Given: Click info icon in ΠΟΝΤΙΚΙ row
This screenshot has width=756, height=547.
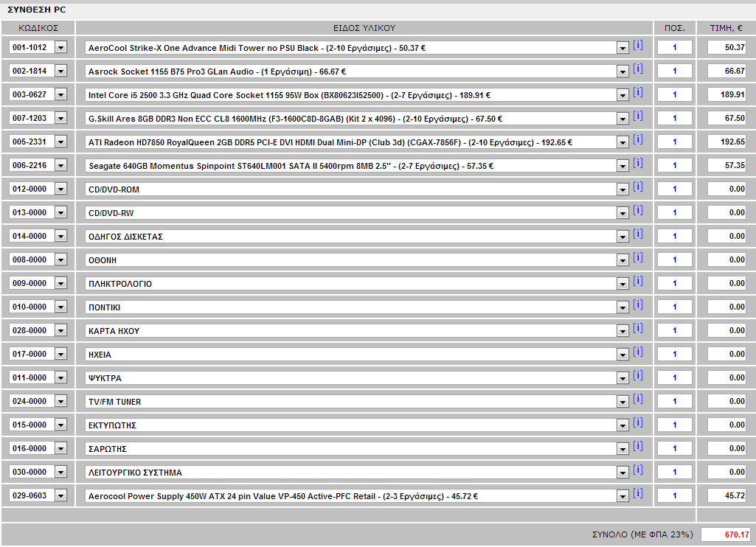Looking at the screenshot, I should point(637,304).
